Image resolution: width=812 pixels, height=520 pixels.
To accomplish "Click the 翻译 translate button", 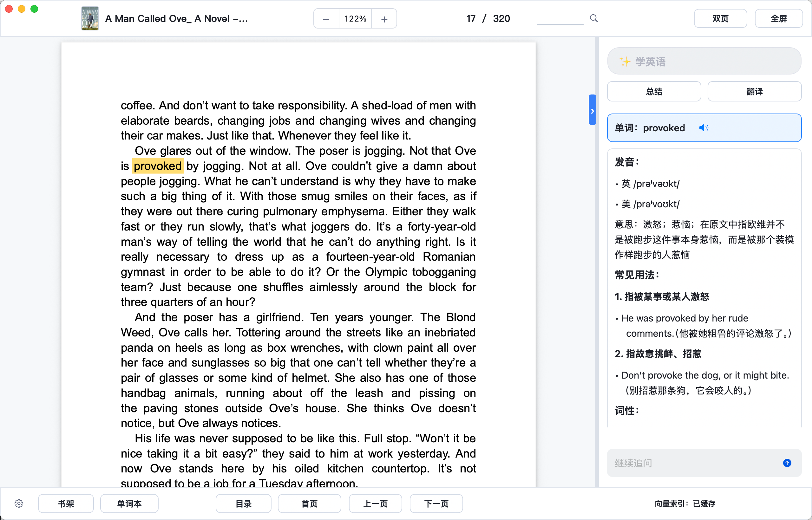I will pos(754,91).
